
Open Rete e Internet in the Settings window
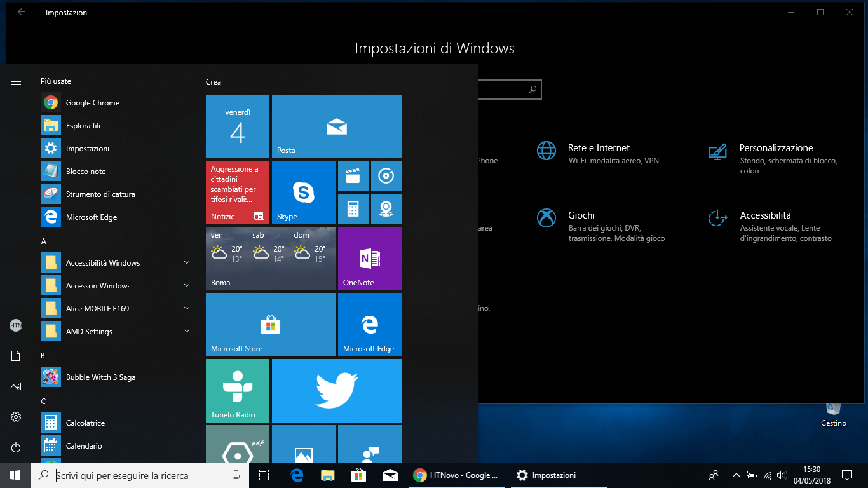click(597, 154)
